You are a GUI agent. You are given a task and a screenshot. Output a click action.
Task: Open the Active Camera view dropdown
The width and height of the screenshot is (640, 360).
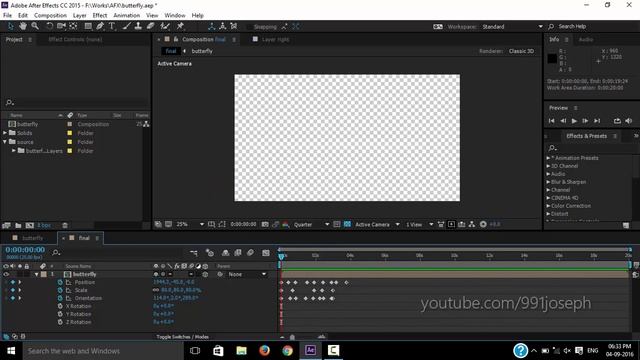click(x=377, y=224)
